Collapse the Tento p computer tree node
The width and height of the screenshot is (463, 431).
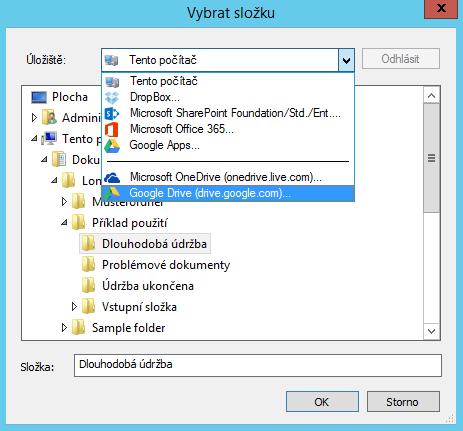[x=34, y=139]
